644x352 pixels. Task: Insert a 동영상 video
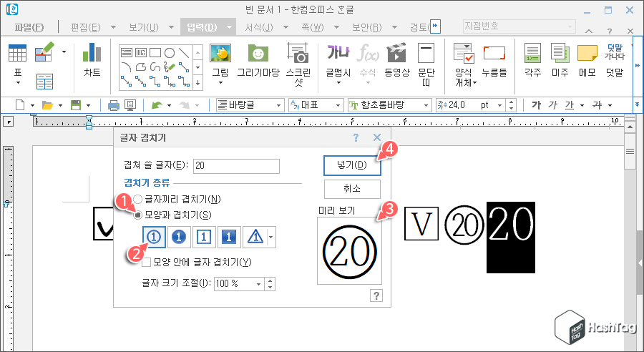tap(396, 60)
